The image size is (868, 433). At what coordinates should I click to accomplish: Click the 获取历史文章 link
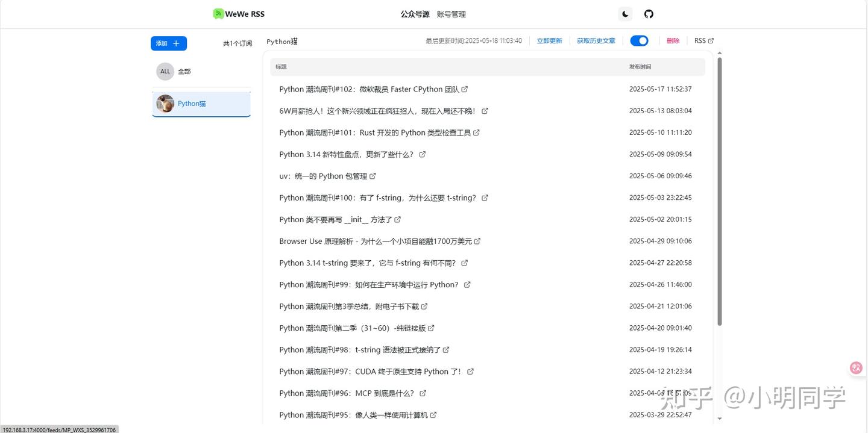tap(596, 41)
